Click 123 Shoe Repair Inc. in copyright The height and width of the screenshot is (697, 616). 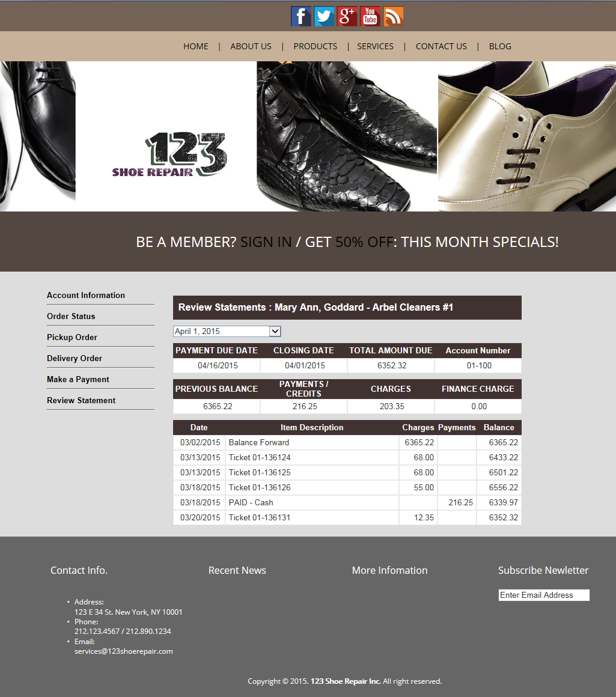coord(346,681)
